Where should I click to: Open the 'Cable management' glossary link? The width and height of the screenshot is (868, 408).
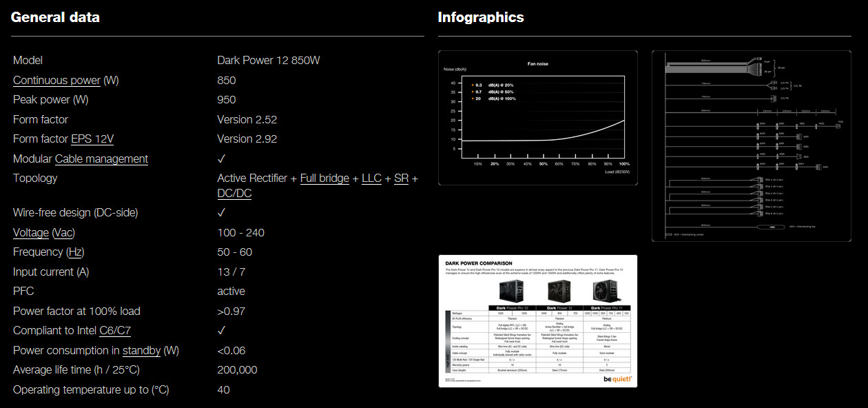(101, 159)
